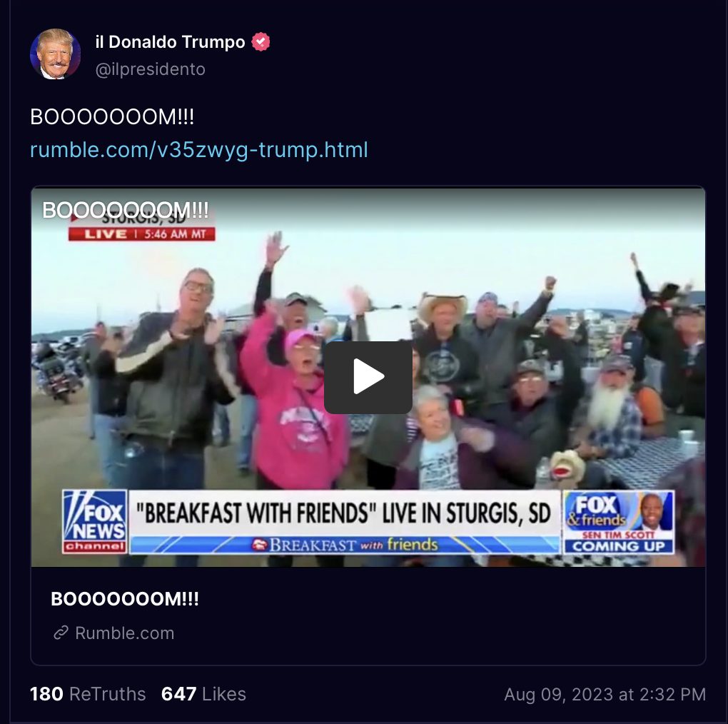Click the Breakfast with Friends headline banner
Image resolution: width=728 pixels, height=724 pixels.
tap(344, 513)
